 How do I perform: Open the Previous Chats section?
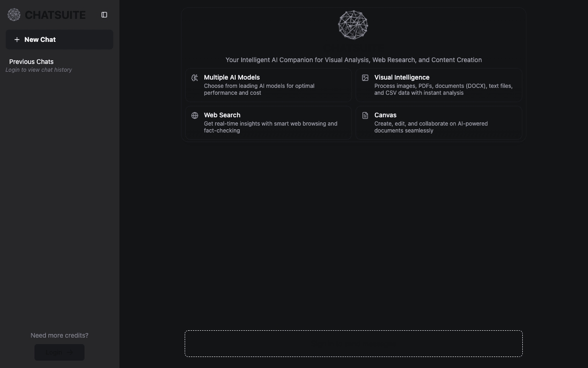pos(31,62)
